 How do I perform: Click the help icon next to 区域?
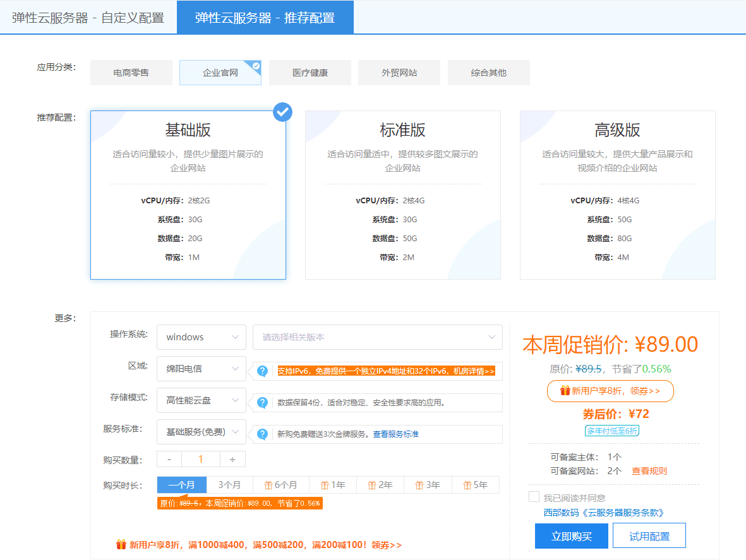pos(262,371)
